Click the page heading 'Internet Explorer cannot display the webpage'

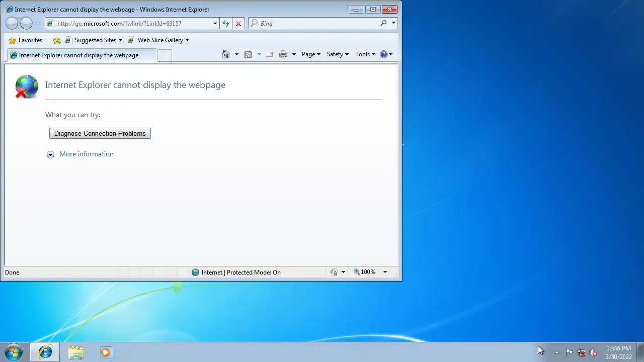135,85
